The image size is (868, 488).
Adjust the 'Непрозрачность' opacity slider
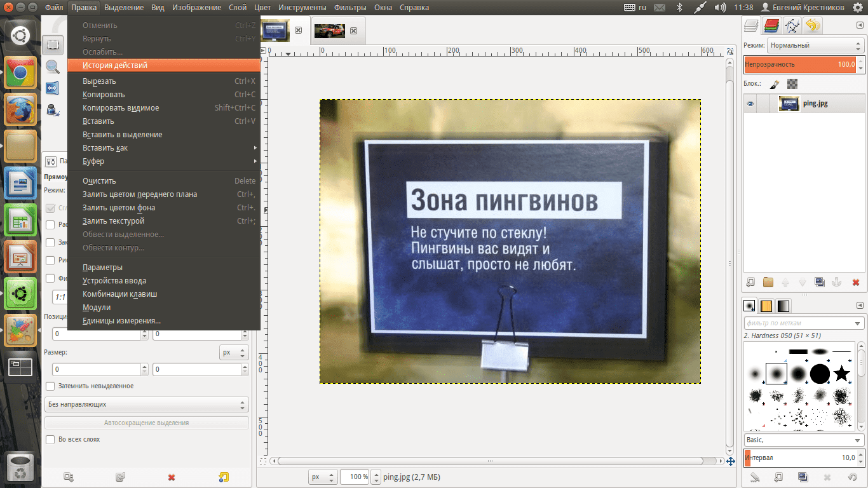point(799,64)
